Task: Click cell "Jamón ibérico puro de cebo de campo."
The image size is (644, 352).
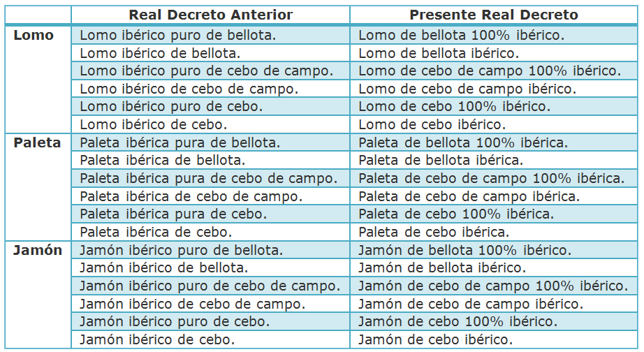Action: pos(210,286)
